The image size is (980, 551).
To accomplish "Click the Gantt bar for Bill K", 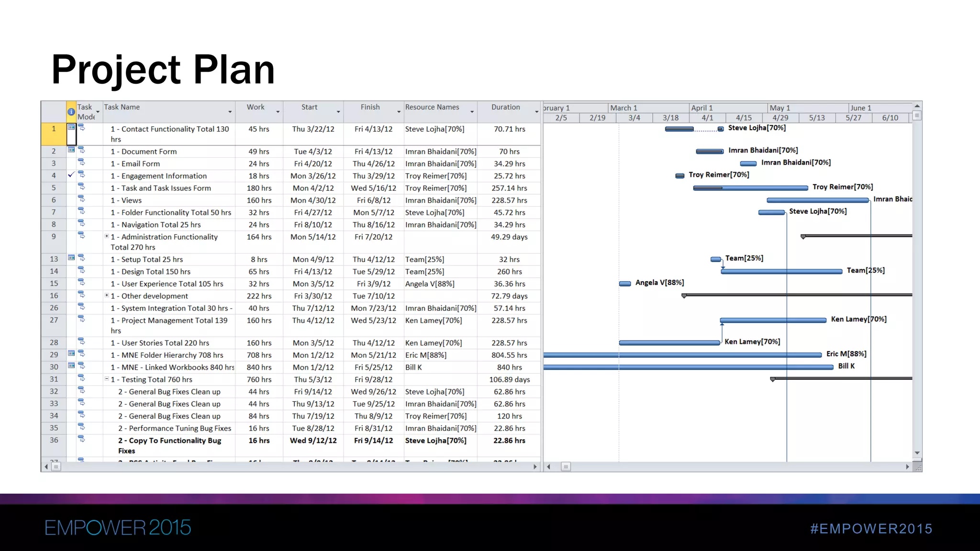I will (688, 367).
